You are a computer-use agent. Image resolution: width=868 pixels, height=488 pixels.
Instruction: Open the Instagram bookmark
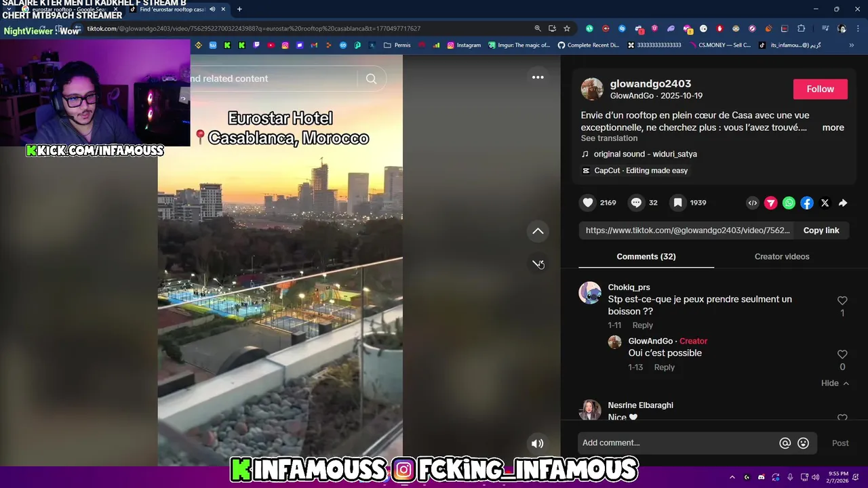point(464,45)
